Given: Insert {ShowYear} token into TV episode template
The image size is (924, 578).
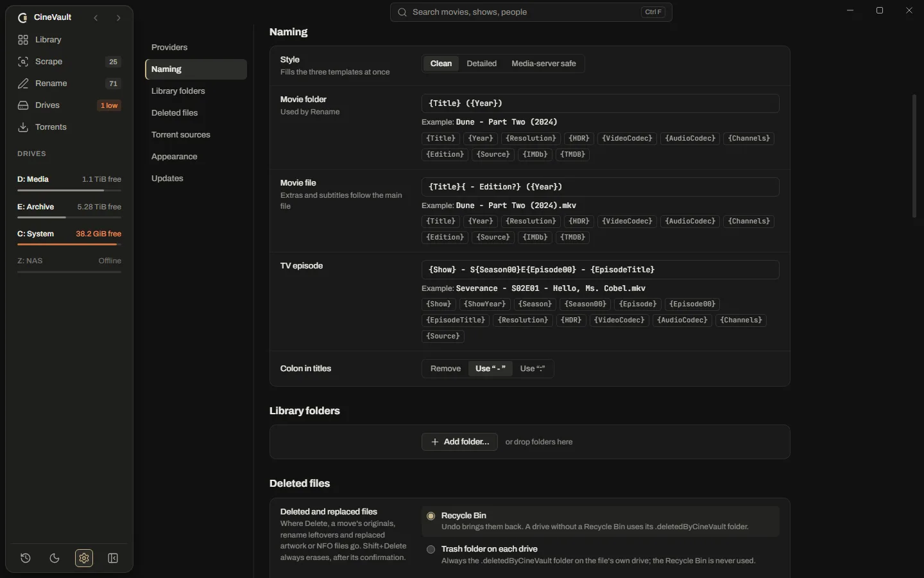Looking at the screenshot, I should pos(484,304).
